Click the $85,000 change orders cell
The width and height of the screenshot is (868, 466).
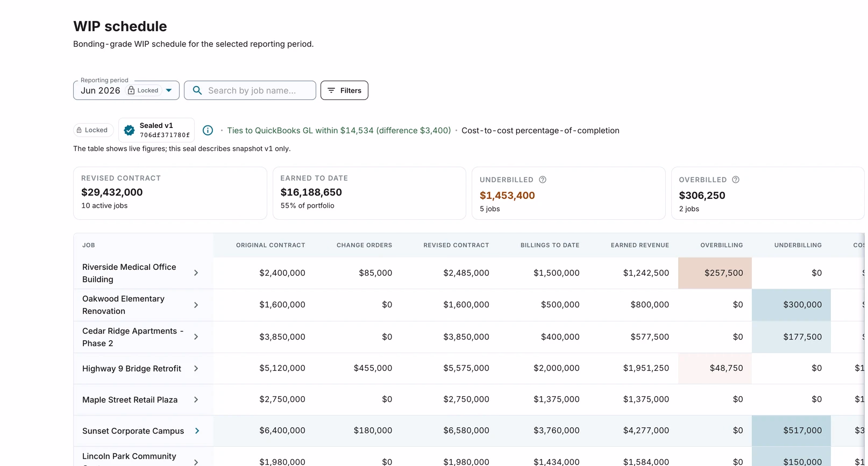375,273
